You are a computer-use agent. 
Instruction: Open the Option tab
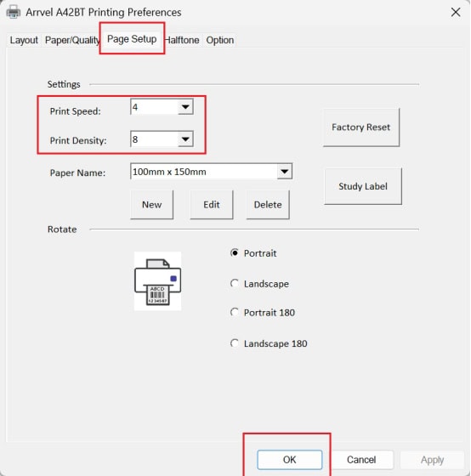(x=220, y=40)
